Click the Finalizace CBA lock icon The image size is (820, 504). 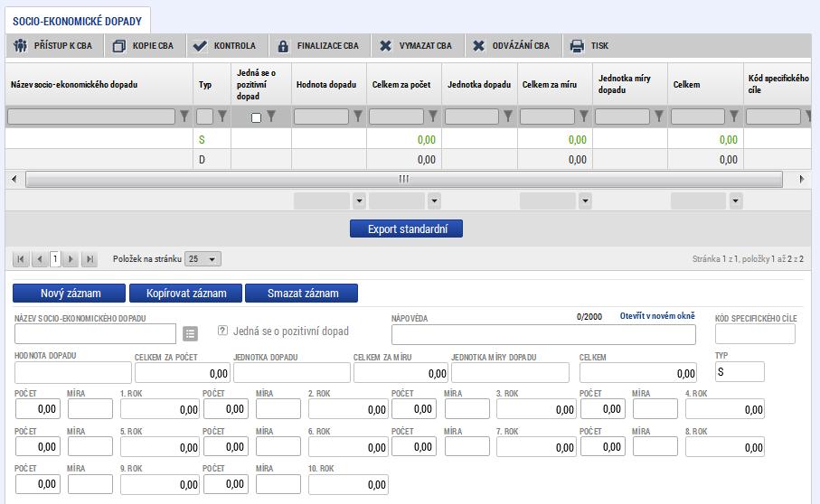tap(283, 46)
